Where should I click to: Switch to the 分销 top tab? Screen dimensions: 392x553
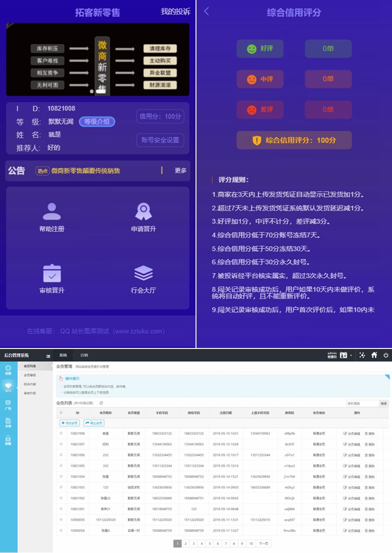pos(84,355)
